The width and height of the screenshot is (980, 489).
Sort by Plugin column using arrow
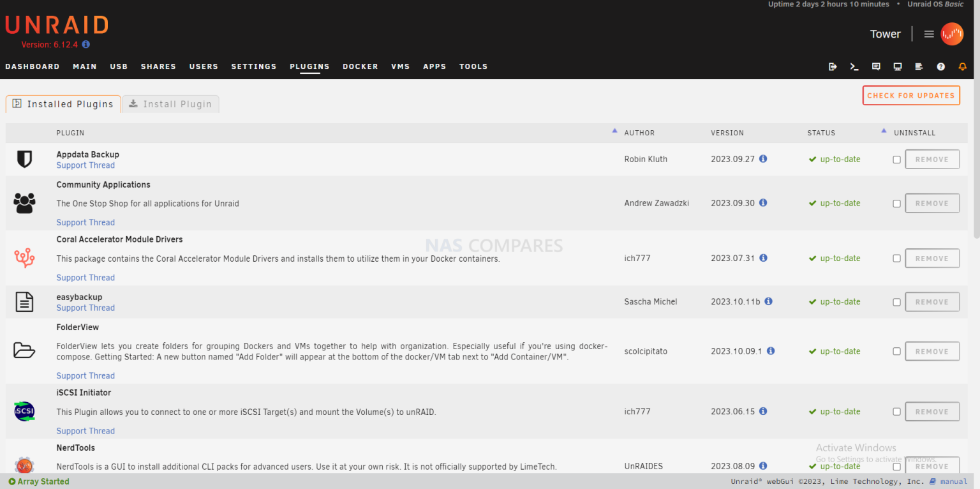[x=614, y=131]
